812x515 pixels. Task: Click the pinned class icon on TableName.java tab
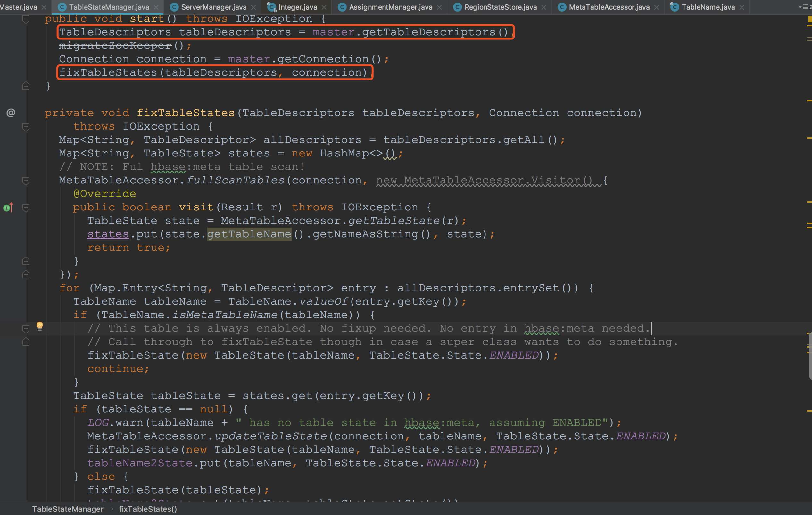click(x=674, y=7)
